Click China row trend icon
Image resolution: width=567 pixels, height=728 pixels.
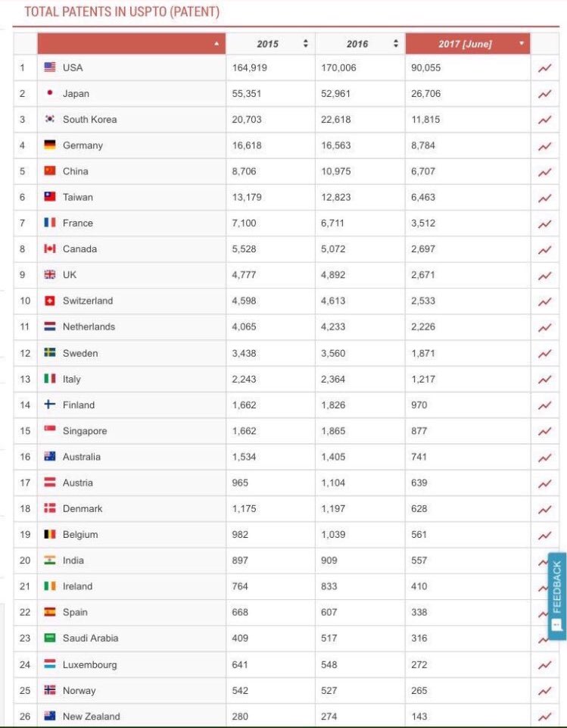click(x=544, y=172)
